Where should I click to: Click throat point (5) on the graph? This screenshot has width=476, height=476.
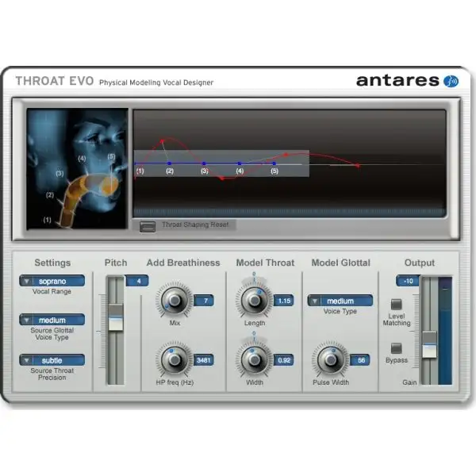point(274,163)
